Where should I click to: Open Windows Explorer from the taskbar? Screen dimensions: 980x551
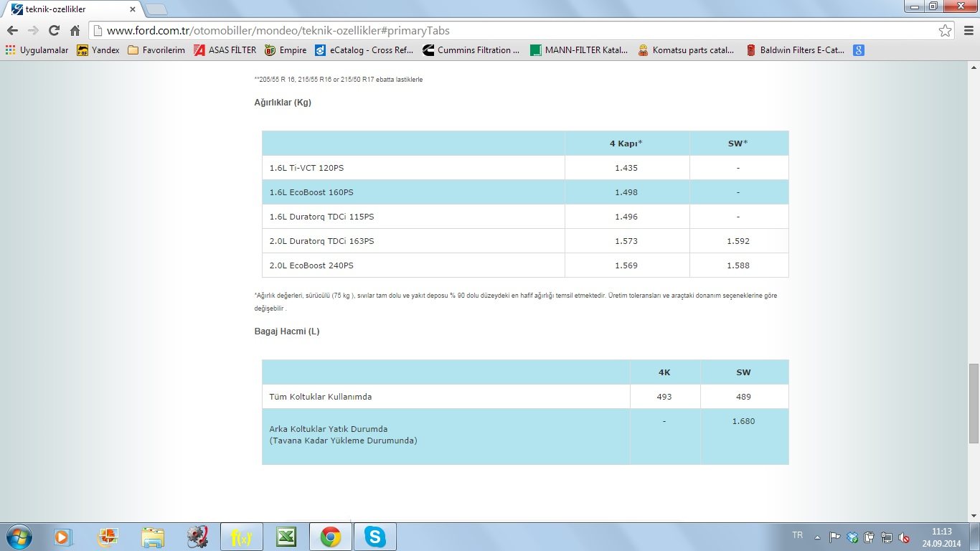tap(152, 537)
